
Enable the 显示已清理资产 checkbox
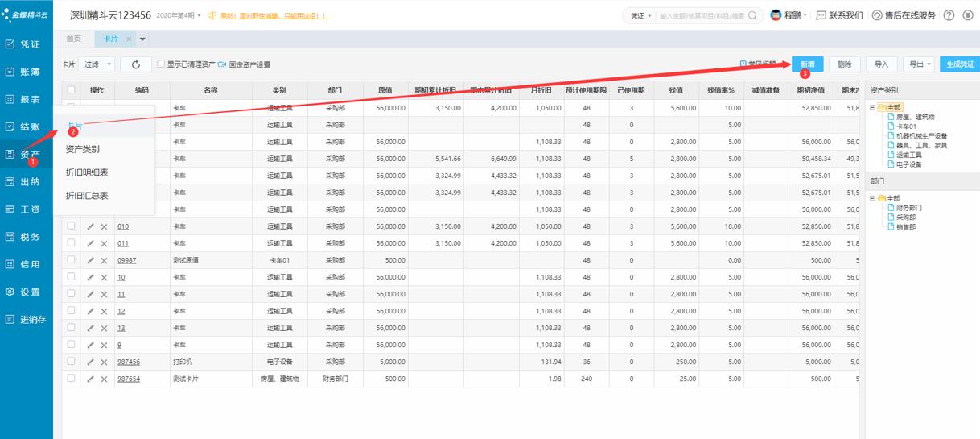pyautogui.click(x=161, y=64)
